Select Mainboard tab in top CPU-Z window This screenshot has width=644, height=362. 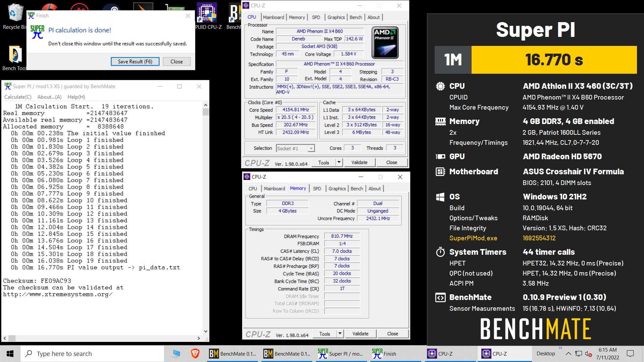(273, 17)
